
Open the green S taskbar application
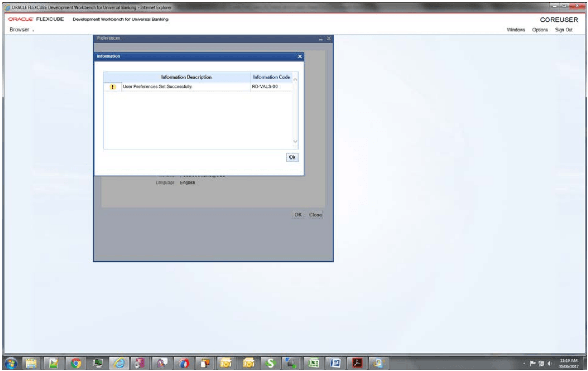[270, 363]
